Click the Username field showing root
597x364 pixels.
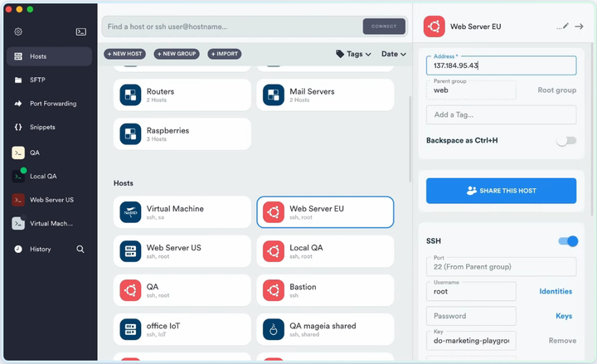point(471,291)
